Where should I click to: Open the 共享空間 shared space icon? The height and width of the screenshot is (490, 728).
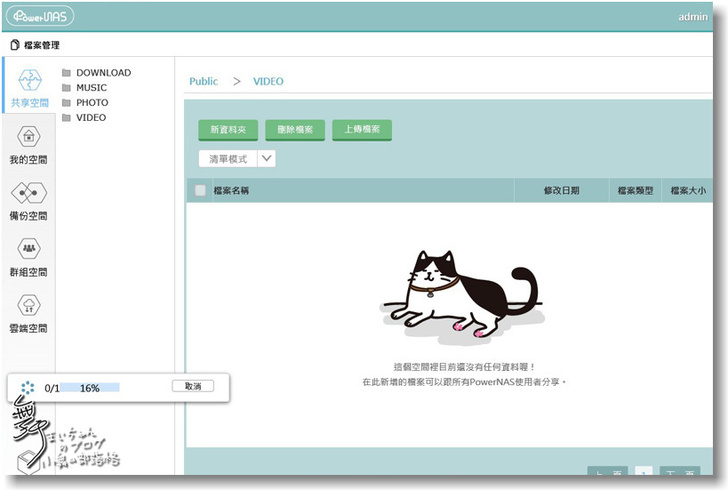tap(29, 80)
